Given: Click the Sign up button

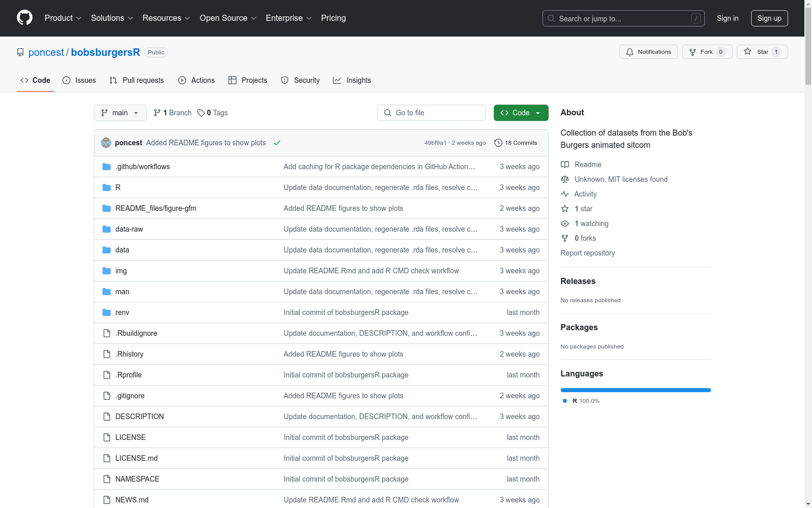Looking at the screenshot, I should (769, 18).
